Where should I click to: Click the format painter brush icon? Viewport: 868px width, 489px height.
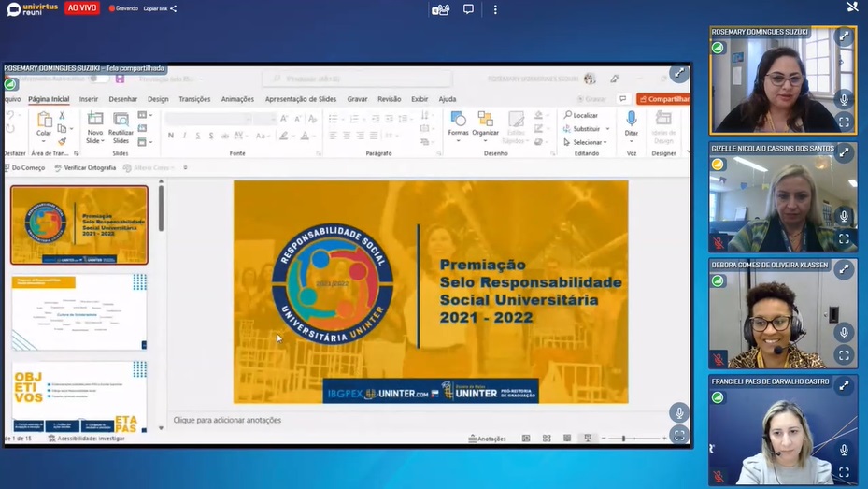click(x=62, y=142)
